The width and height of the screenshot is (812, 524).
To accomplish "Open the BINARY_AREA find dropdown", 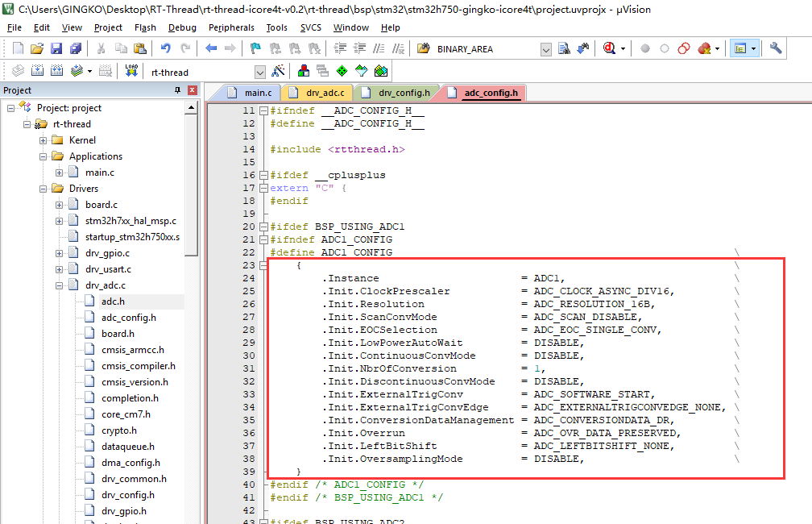I will 546,49.
